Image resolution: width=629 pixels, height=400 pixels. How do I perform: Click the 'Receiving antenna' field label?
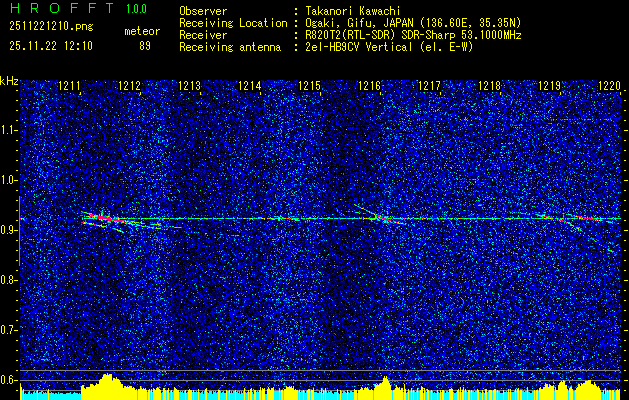[x=230, y=47]
